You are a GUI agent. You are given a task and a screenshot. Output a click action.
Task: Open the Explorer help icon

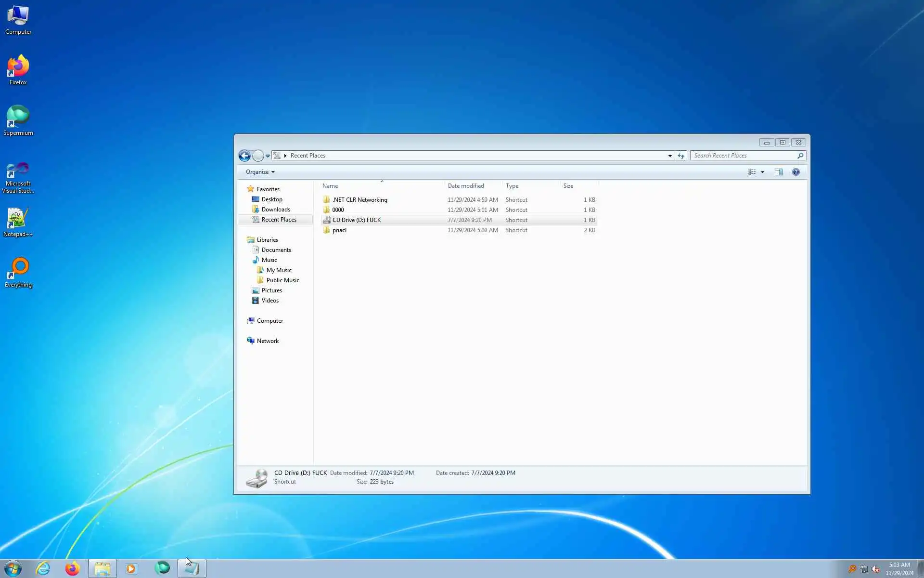pyautogui.click(x=796, y=172)
